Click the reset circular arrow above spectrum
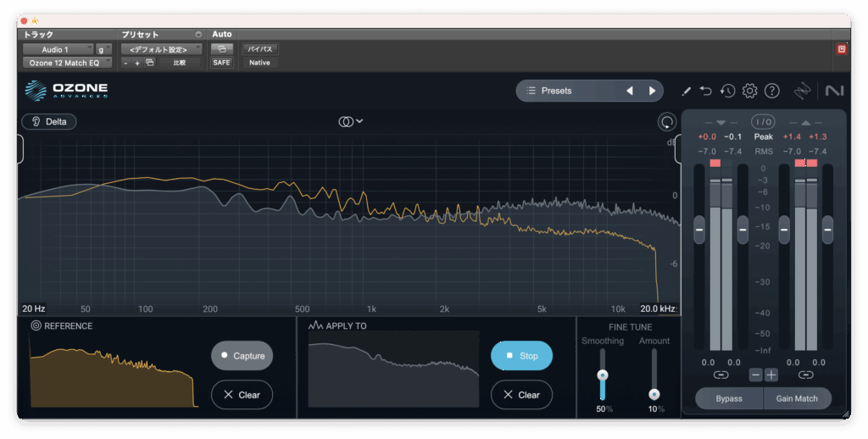Viewport: 868px width, 439px height. click(667, 122)
